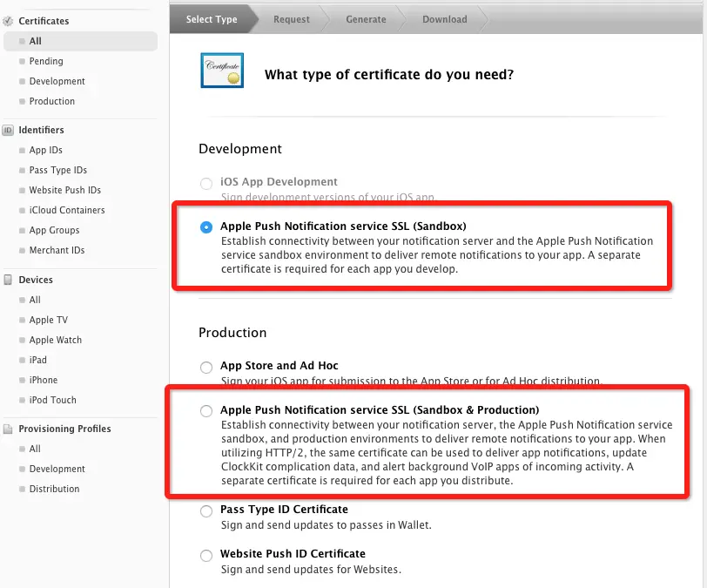Open iPhone devices
This screenshot has height=588, width=707.
(44, 380)
